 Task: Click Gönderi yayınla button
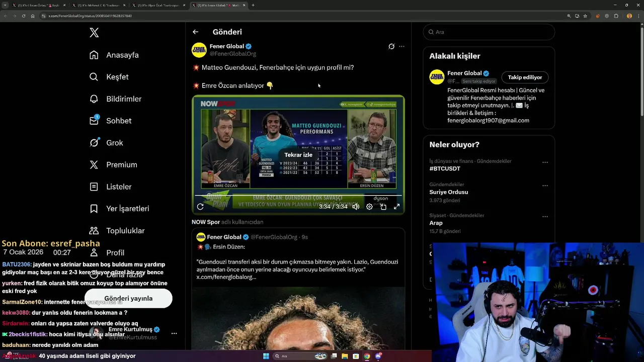click(x=128, y=298)
